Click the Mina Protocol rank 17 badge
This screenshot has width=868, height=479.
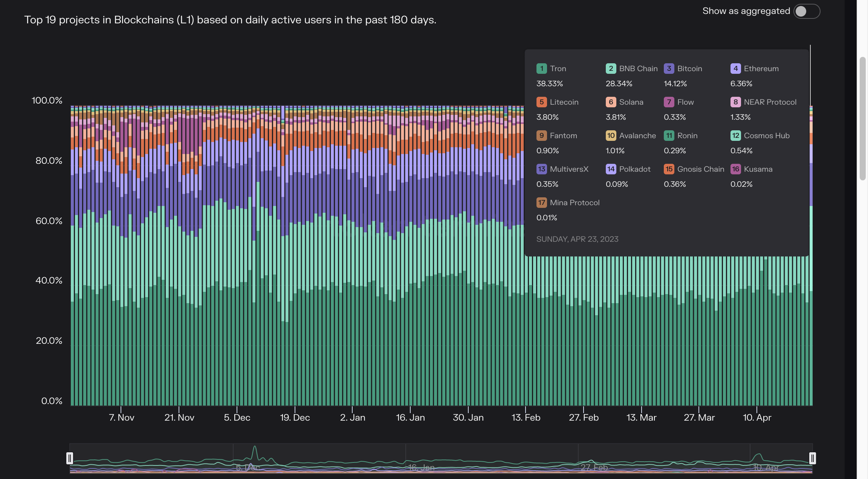[541, 203]
